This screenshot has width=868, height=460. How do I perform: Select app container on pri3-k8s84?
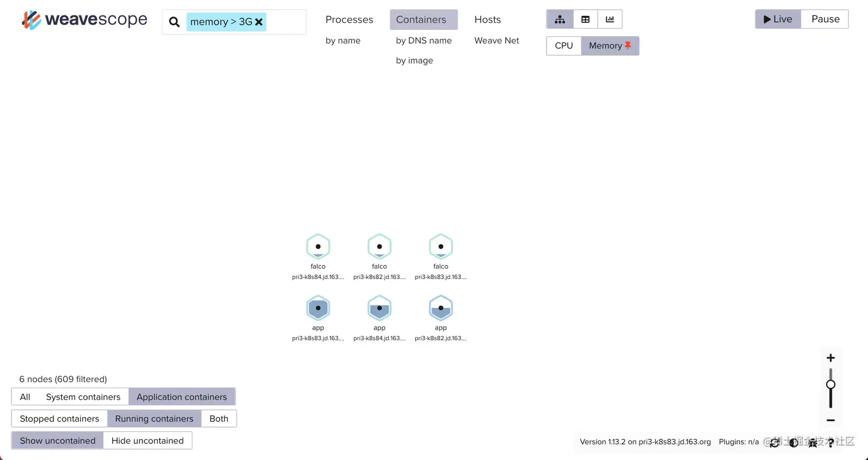click(x=379, y=308)
